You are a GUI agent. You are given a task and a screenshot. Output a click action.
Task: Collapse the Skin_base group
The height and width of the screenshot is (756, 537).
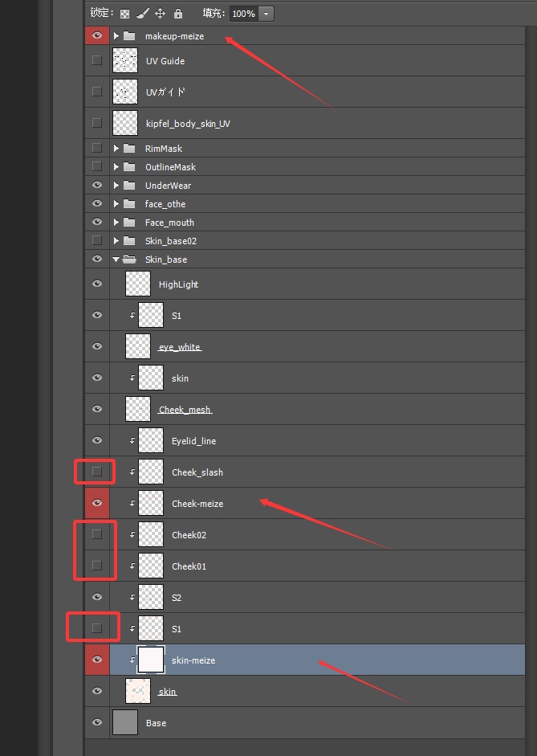[116, 259]
